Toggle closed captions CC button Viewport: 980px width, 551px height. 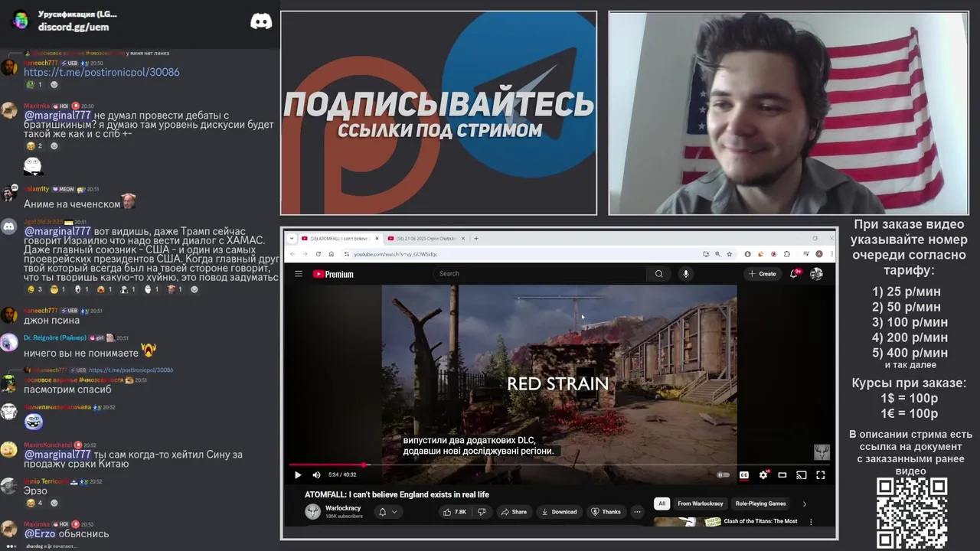click(x=743, y=475)
